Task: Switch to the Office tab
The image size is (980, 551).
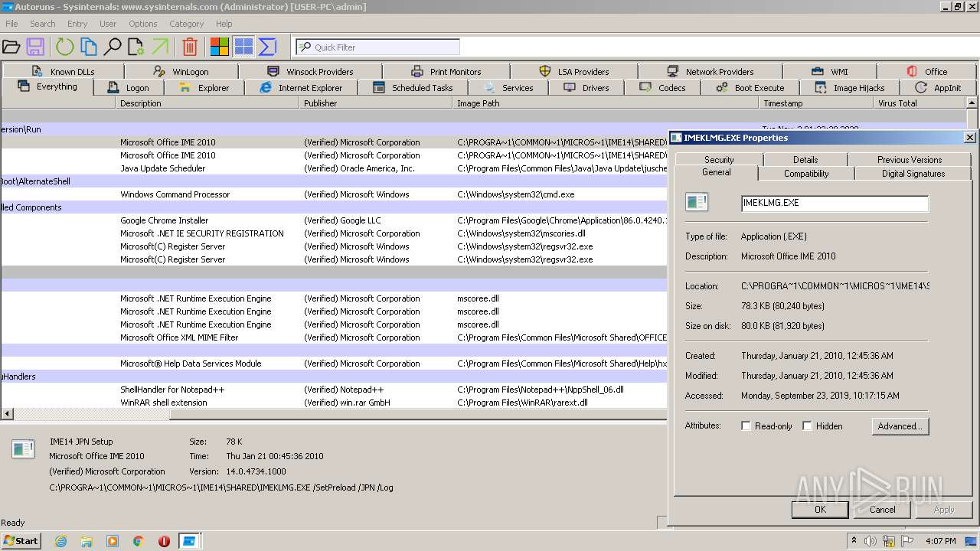Action: tap(926, 71)
